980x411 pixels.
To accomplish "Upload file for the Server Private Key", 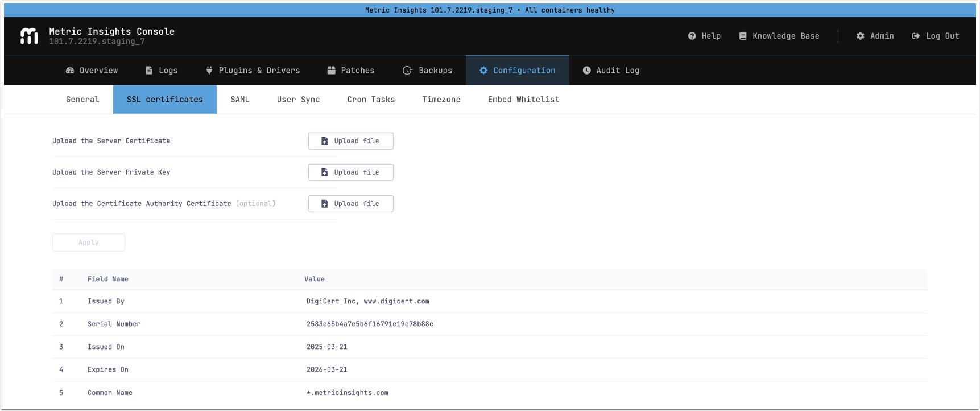I will [x=350, y=172].
